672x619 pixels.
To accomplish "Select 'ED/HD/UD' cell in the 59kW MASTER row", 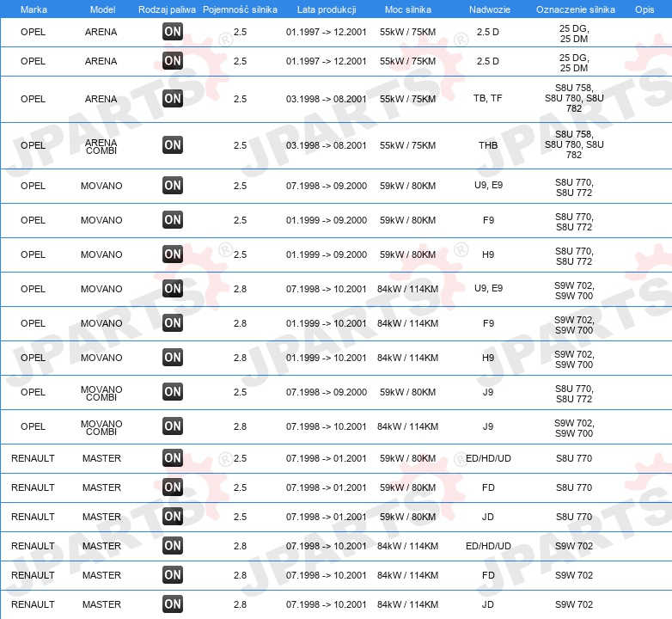I will point(489,458).
